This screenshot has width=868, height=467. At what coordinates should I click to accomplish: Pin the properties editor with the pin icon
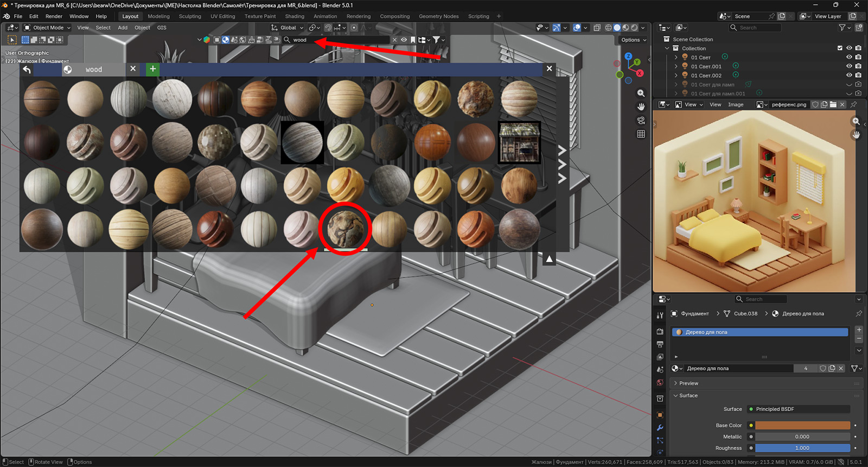858,313
